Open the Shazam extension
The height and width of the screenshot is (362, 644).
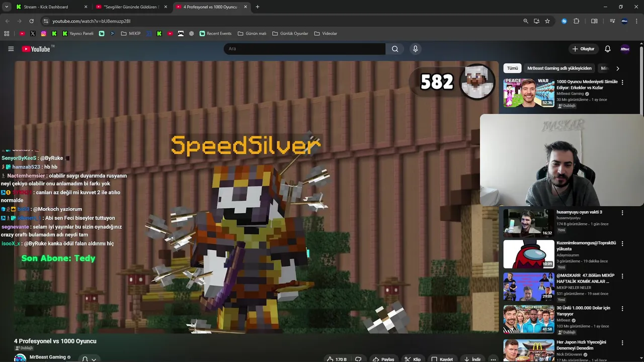[x=564, y=21]
